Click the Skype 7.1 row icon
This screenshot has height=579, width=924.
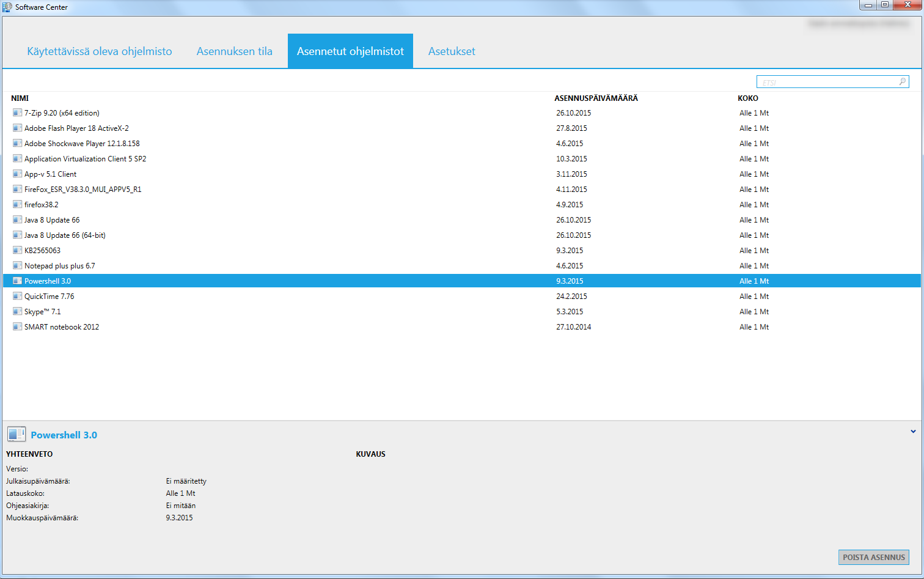click(x=17, y=311)
